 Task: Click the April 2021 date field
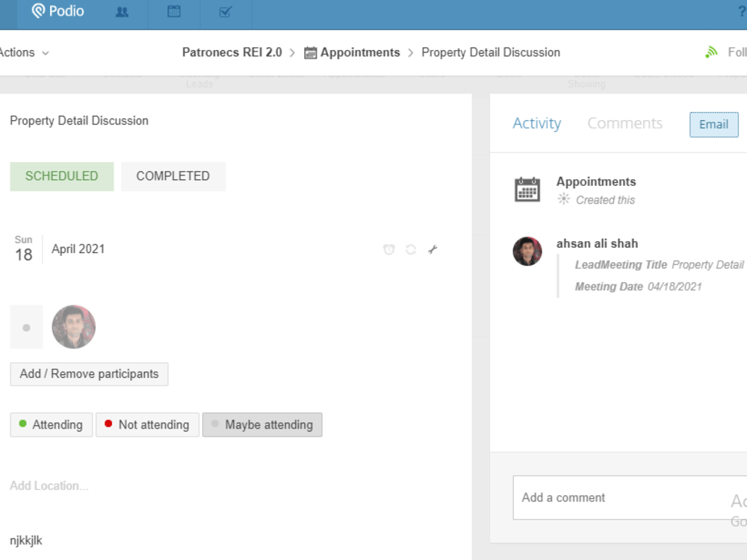click(78, 249)
